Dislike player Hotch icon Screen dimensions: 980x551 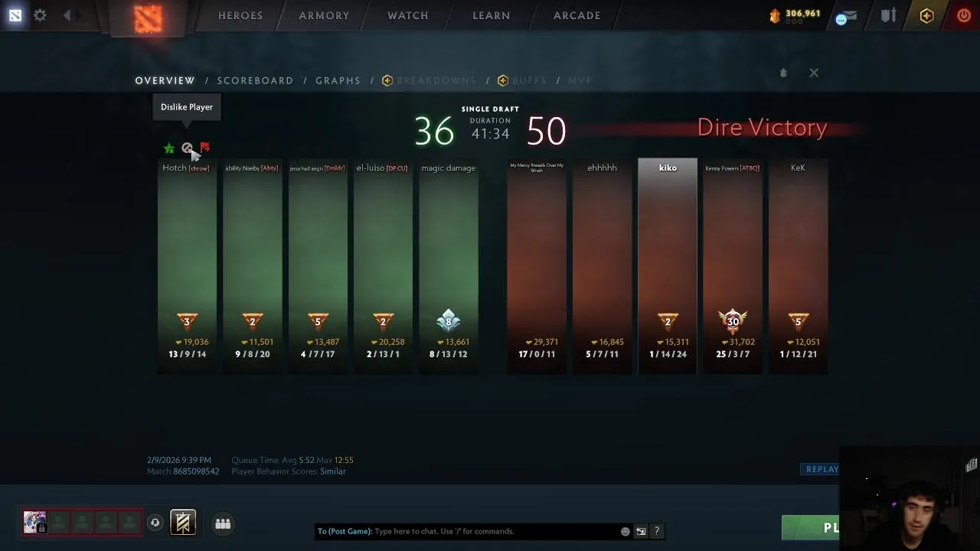(187, 148)
